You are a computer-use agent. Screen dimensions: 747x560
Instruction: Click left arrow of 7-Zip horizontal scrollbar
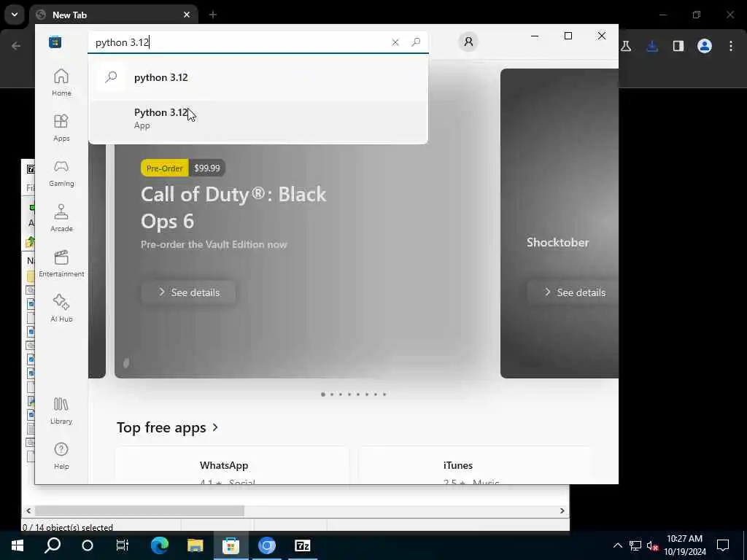28,510
